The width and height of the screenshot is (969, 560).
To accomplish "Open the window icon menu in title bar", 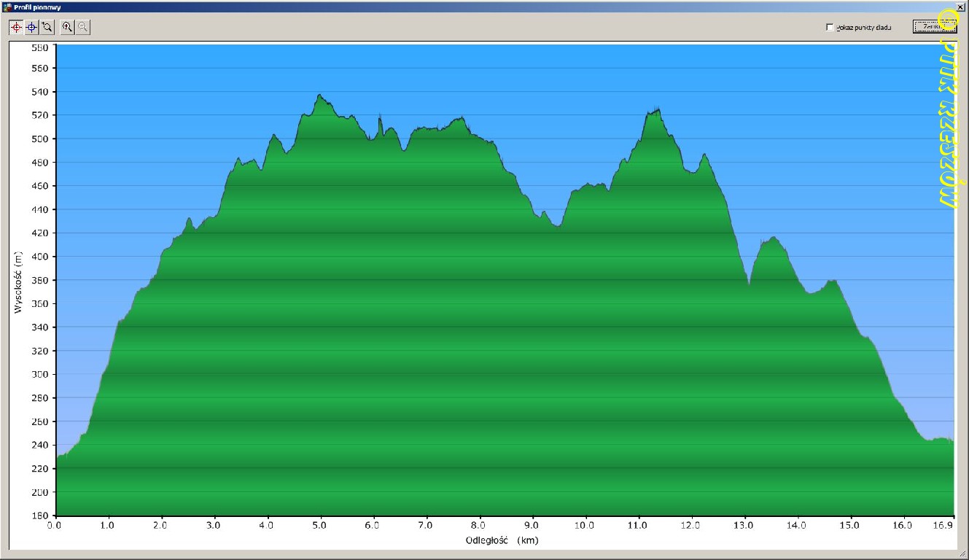I will [x=7, y=7].
